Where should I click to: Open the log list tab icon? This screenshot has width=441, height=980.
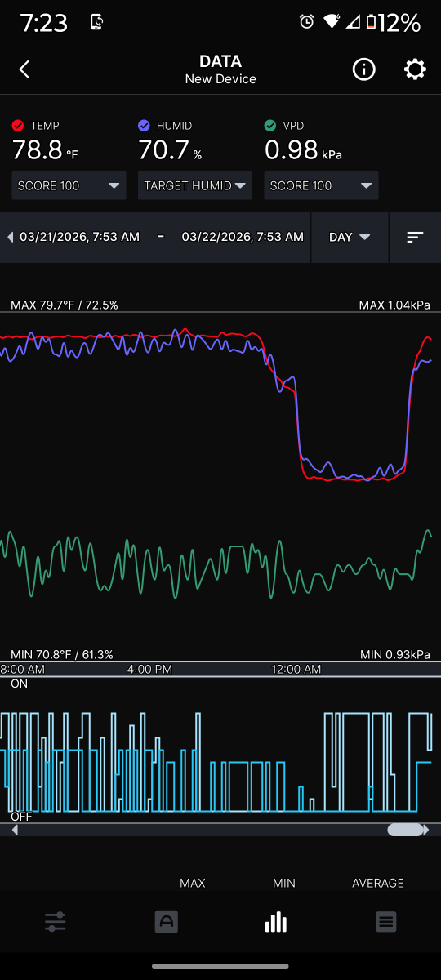click(386, 922)
